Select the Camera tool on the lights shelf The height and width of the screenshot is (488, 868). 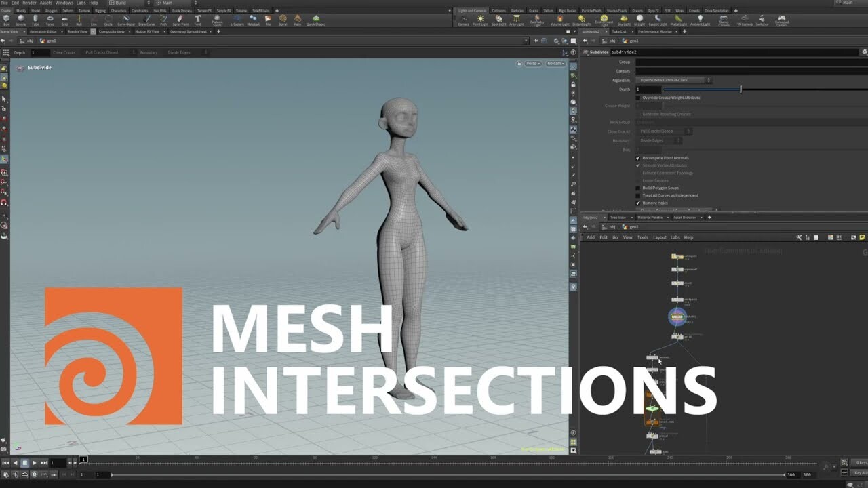point(465,19)
